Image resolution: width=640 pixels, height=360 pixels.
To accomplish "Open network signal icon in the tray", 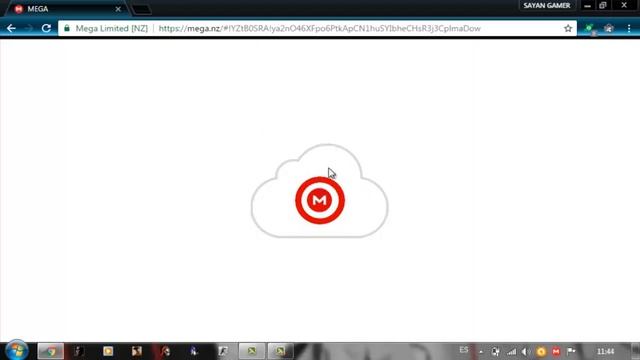I will (x=511, y=351).
